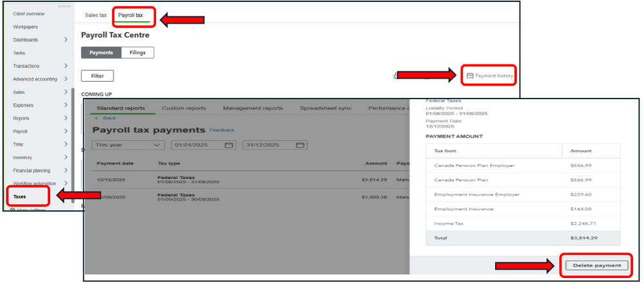
Task: Open the Feedback link
Action: [x=222, y=130]
